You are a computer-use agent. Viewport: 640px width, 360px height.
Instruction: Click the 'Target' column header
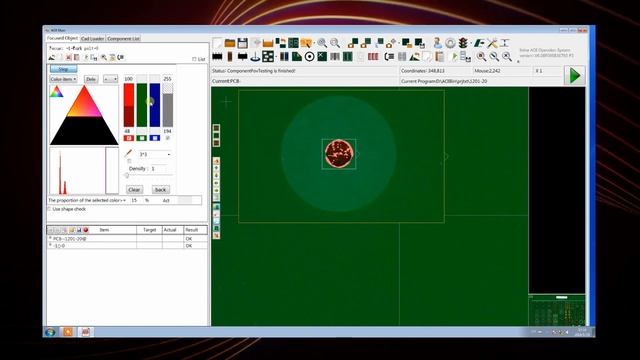tap(149, 230)
